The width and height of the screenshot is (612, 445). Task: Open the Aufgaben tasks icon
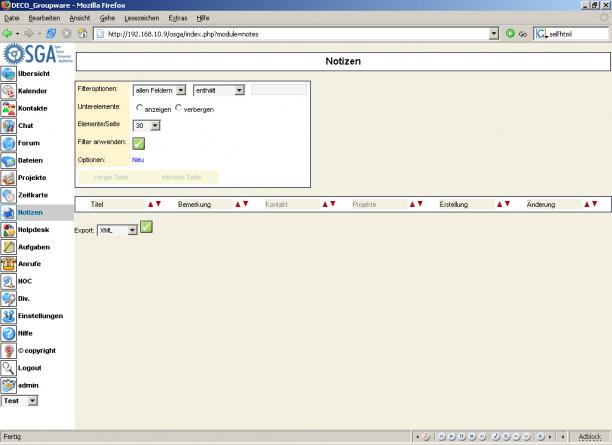(8, 246)
